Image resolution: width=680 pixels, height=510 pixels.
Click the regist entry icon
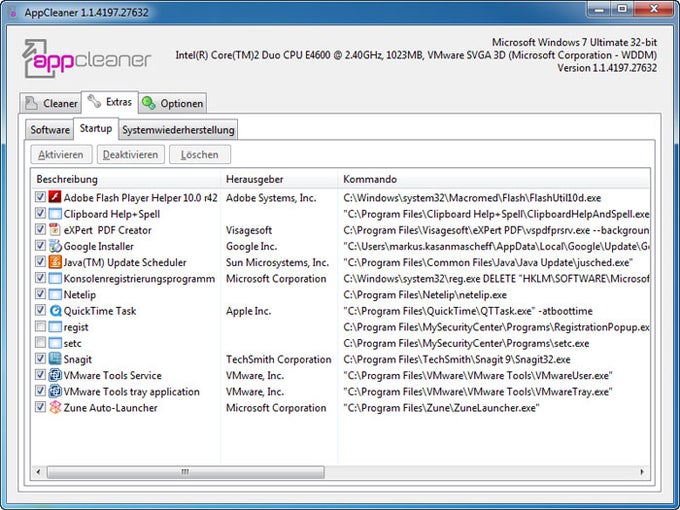pyautogui.click(x=55, y=327)
